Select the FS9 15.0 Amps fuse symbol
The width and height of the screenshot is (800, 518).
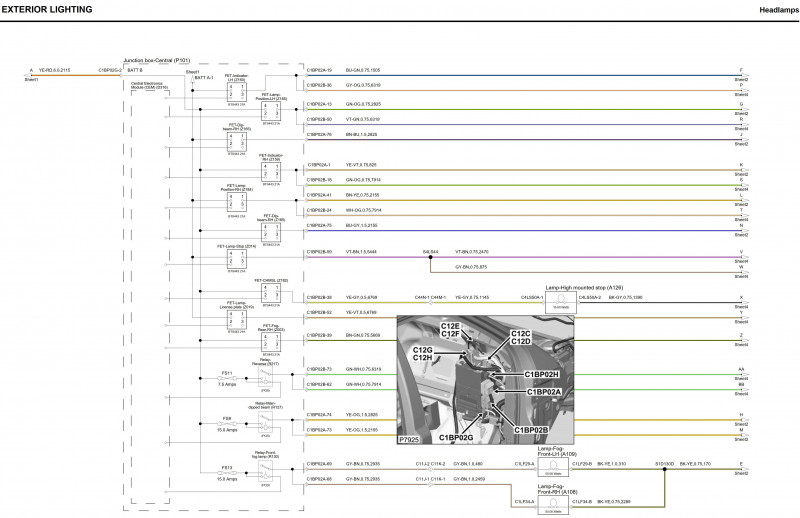coord(228,425)
